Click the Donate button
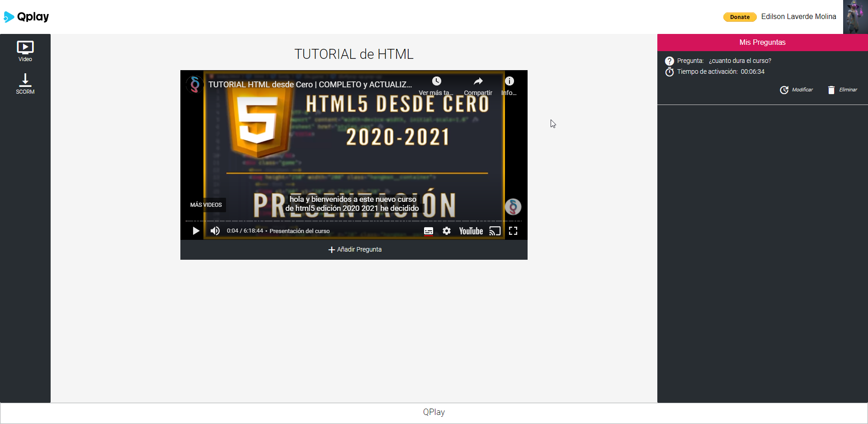868x424 pixels. (x=740, y=17)
